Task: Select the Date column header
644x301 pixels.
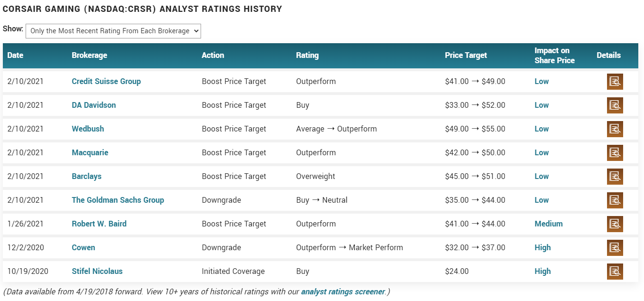Action: coord(15,55)
